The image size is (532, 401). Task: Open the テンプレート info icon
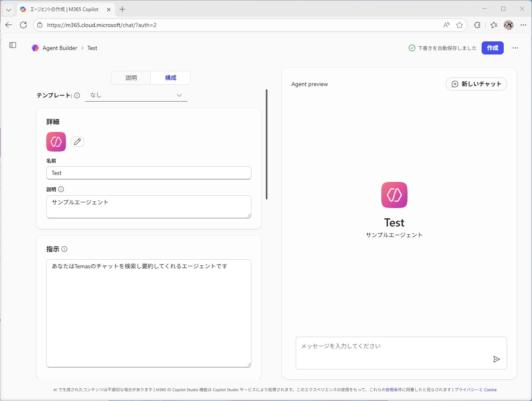(77, 95)
